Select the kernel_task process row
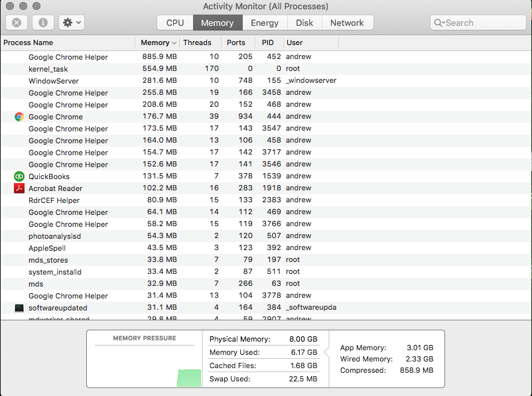This screenshot has height=396, width=532. tap(266, 69)
